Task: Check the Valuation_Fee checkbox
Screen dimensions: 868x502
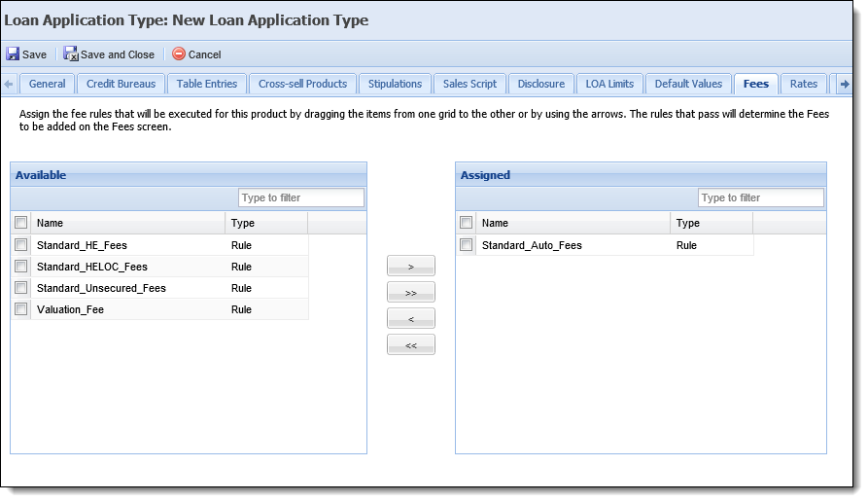Action: pos(21,309)
